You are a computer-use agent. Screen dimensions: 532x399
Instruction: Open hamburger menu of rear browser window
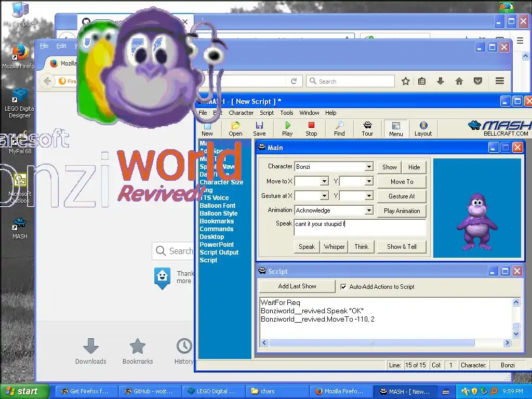520,41
